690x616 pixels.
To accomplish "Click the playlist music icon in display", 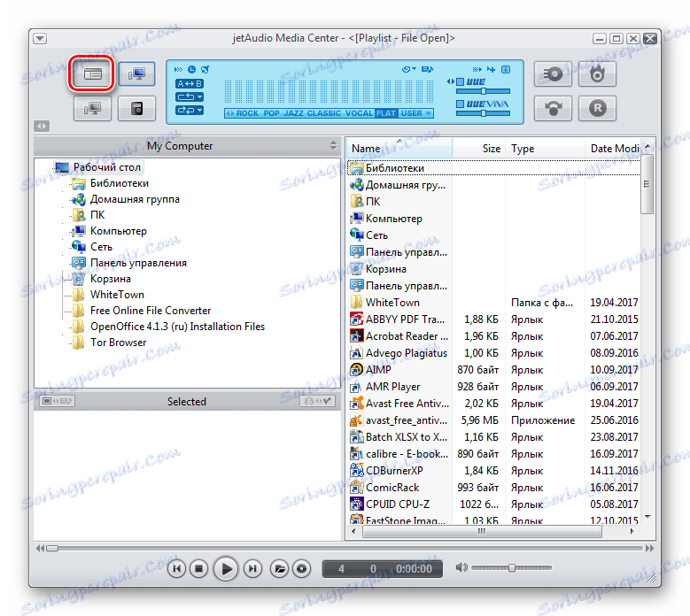I will coord(427,69).
